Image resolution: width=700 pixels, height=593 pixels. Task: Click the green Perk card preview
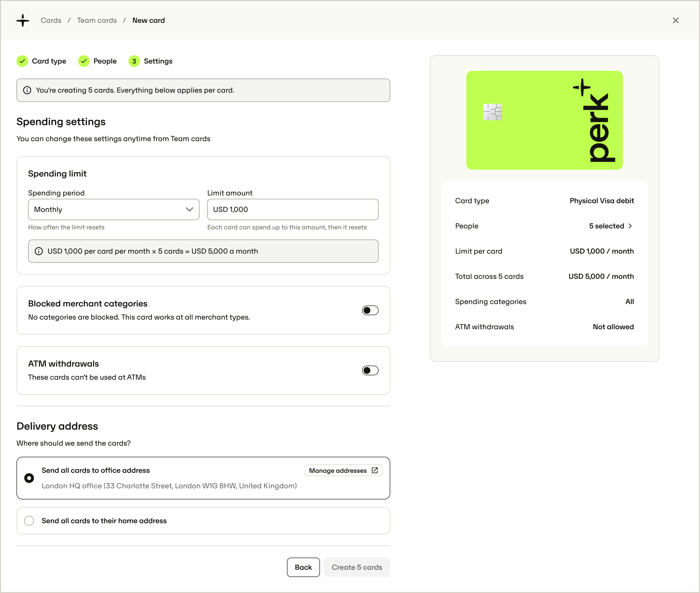pos(544,120)
